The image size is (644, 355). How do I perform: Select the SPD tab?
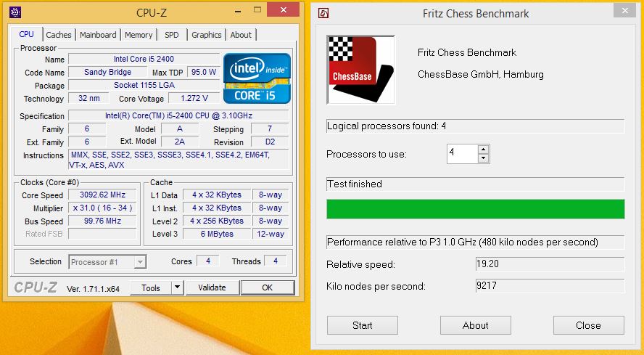(172, 35)
